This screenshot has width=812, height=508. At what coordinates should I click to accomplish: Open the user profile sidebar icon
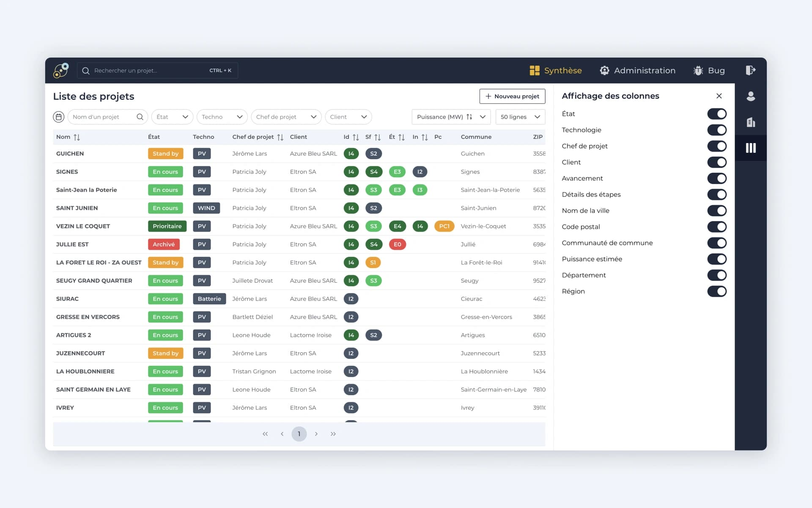tap(751, 97)
